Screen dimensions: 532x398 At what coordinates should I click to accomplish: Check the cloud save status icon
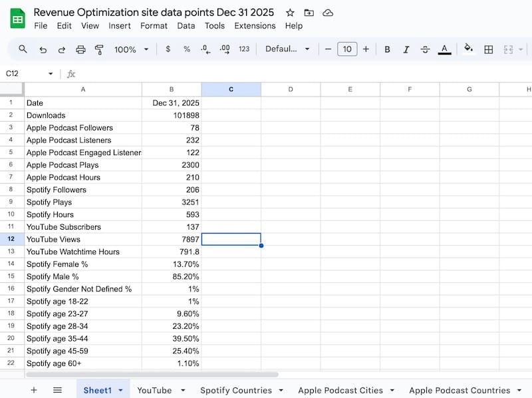point(328,13)
